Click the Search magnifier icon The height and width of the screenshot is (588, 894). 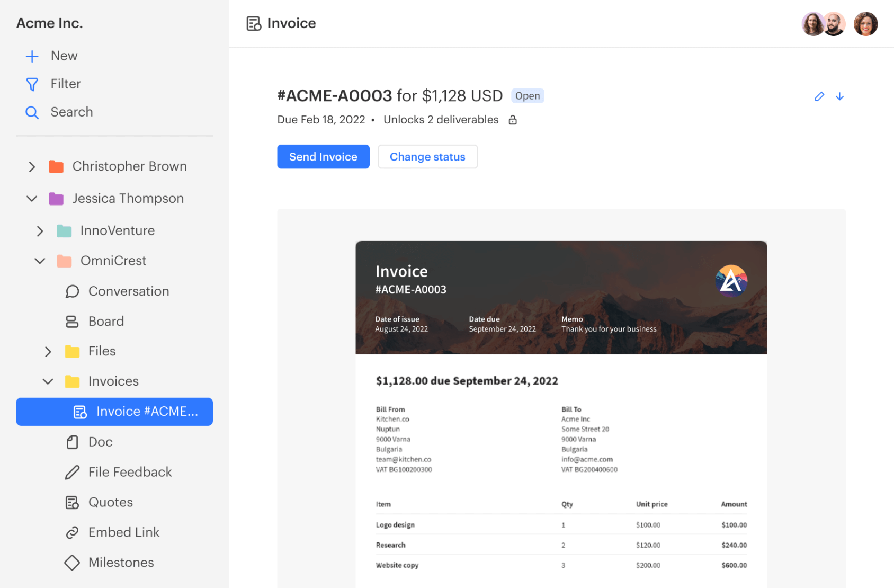[32, 112]
